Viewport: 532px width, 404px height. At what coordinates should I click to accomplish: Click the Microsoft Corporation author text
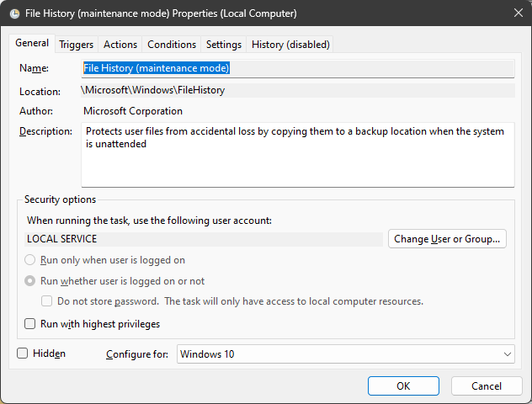point(133,111)
